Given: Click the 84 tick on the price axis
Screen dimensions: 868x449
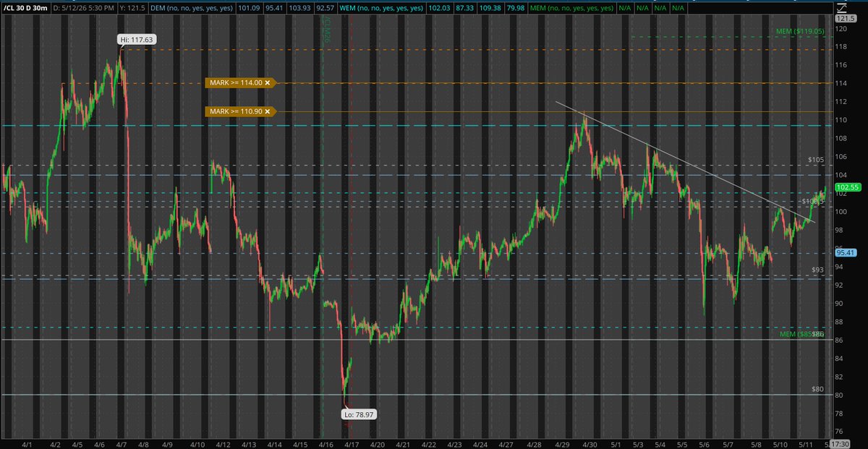Looking at the screenshot, I should coord(839,358).
